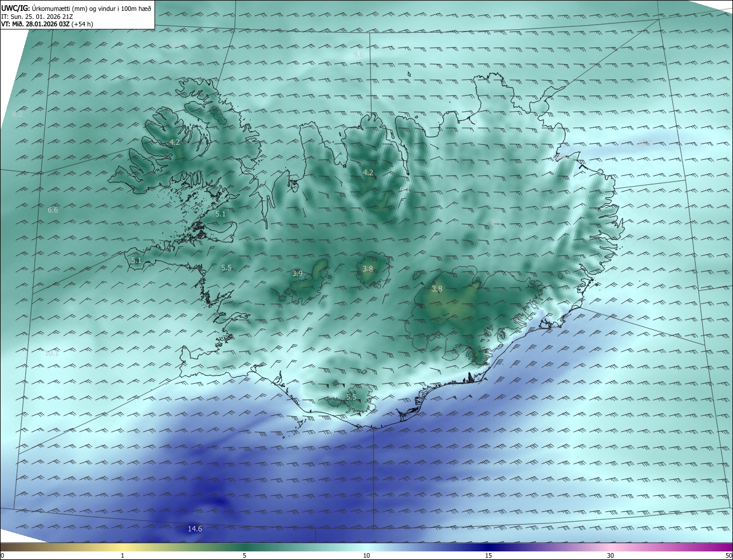Click the 30 tick on the color scale
This screenshot has width=733, height=560.
click(x=610, y=555)
